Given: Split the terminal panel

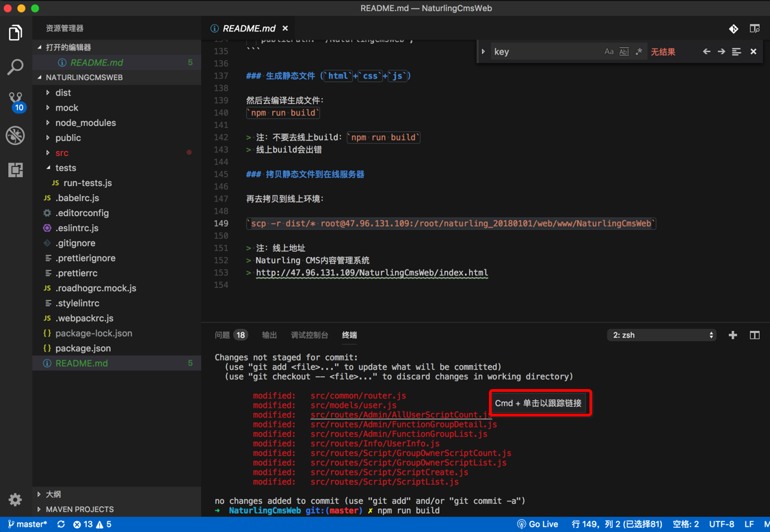Looking at the screenshot, I should pyautogui.click(x=755, y=335).
